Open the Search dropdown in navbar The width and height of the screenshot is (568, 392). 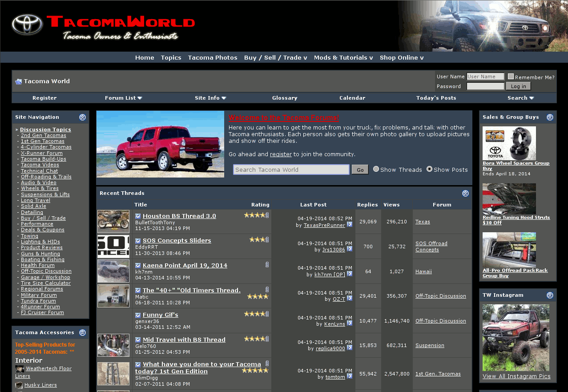521,98
